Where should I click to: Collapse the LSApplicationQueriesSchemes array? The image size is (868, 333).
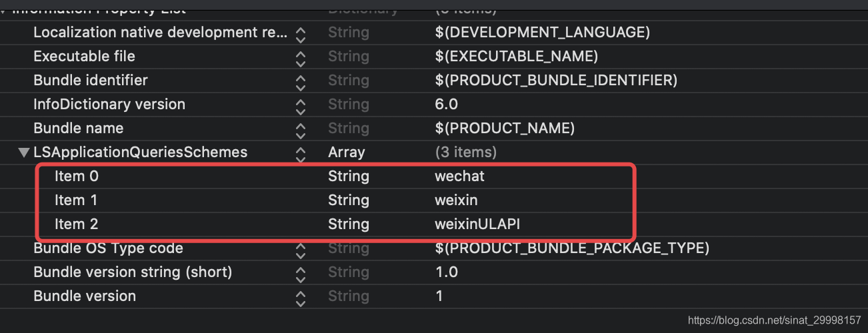[24, 153]
